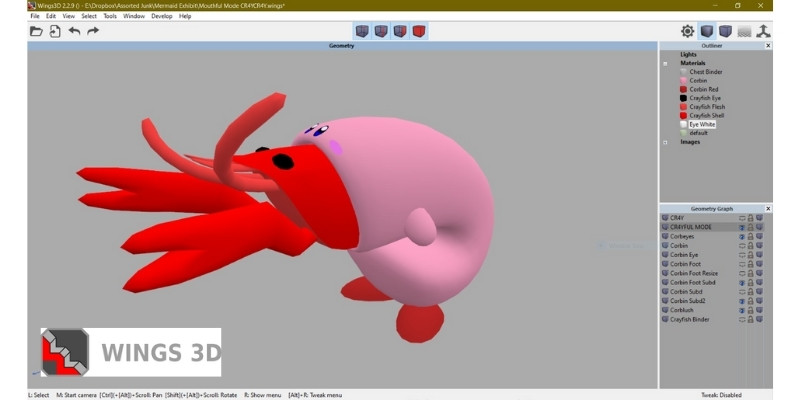800x400 pixels.
Task: Open the Develop menu
Action: point(162,16)
